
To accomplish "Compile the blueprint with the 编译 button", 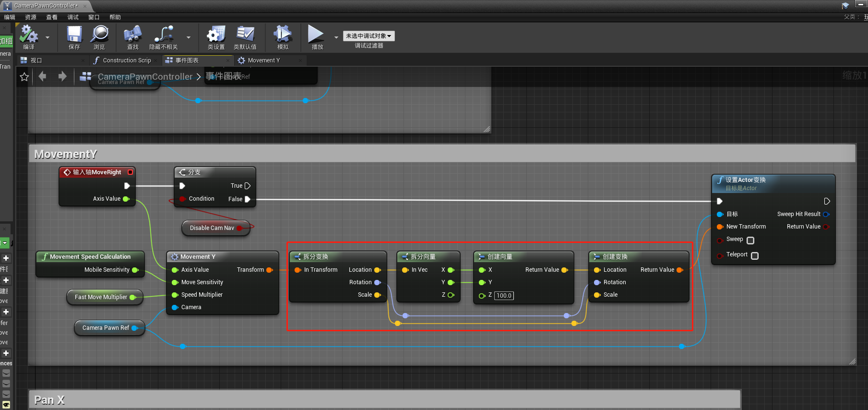I will pyautogui.click(x=29, y=37).
